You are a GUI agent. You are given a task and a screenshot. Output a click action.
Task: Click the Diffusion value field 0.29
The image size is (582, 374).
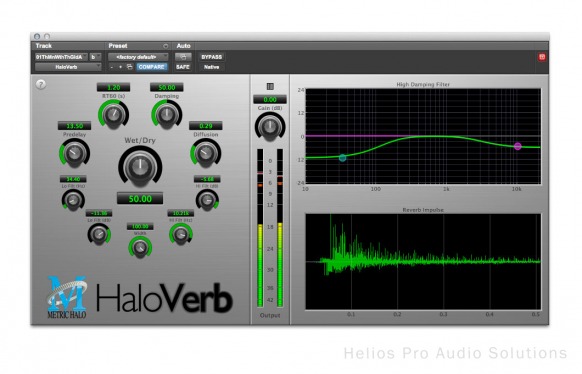(x=206, y=126)
